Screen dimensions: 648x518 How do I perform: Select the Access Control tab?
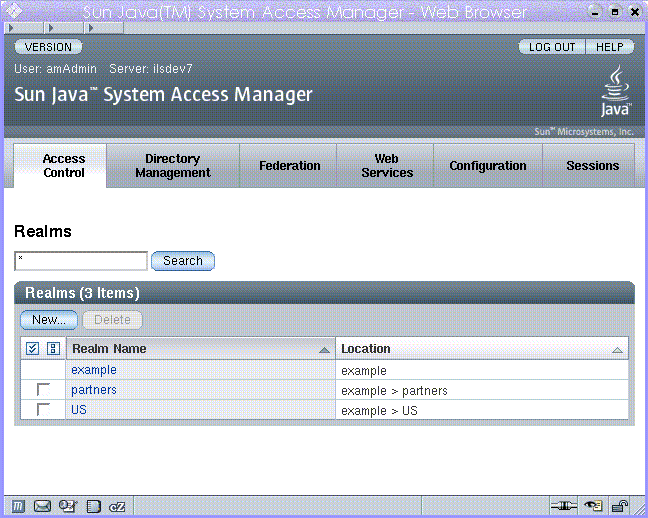60,165
